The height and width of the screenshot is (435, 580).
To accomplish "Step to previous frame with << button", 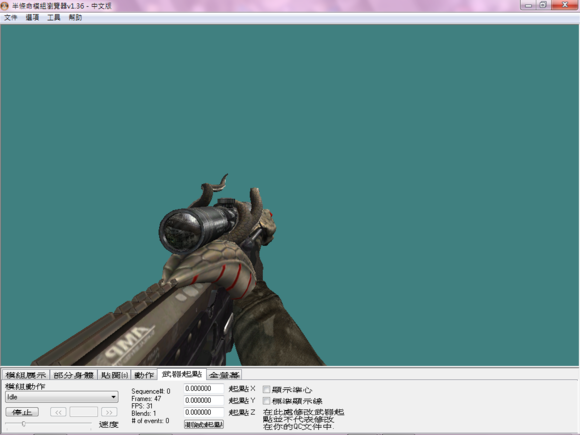I will click(58, 412).
